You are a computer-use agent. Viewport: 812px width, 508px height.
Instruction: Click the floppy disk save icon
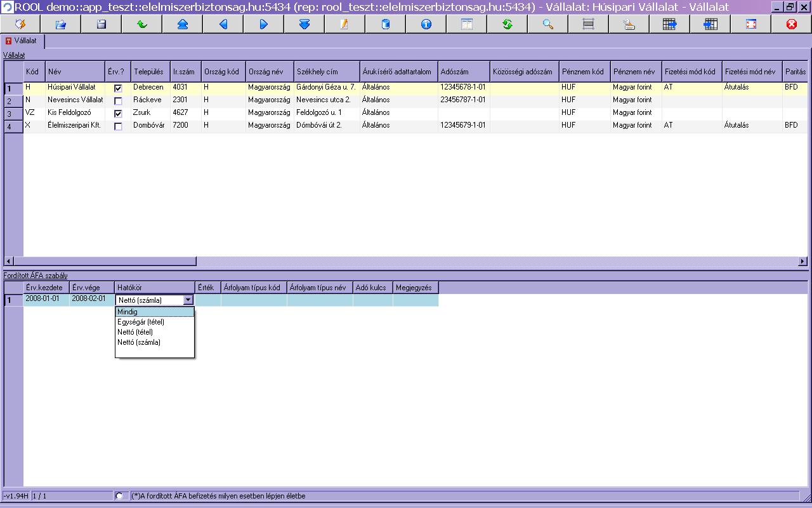(x=101, y=24)
